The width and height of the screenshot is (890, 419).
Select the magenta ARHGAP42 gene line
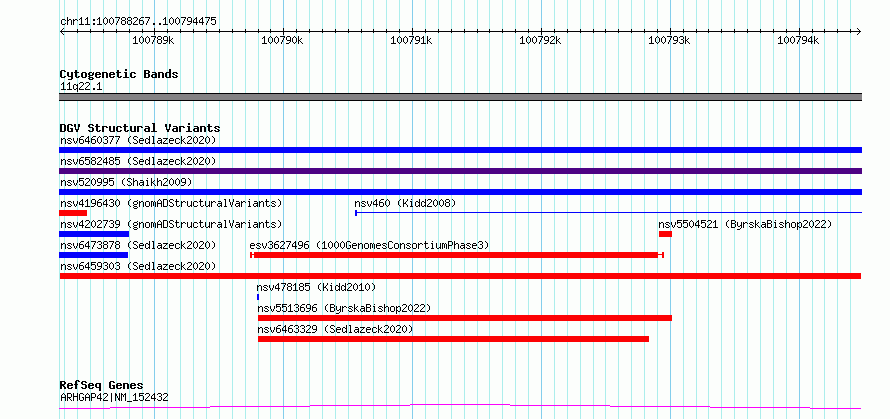click(x=460, y=406)
